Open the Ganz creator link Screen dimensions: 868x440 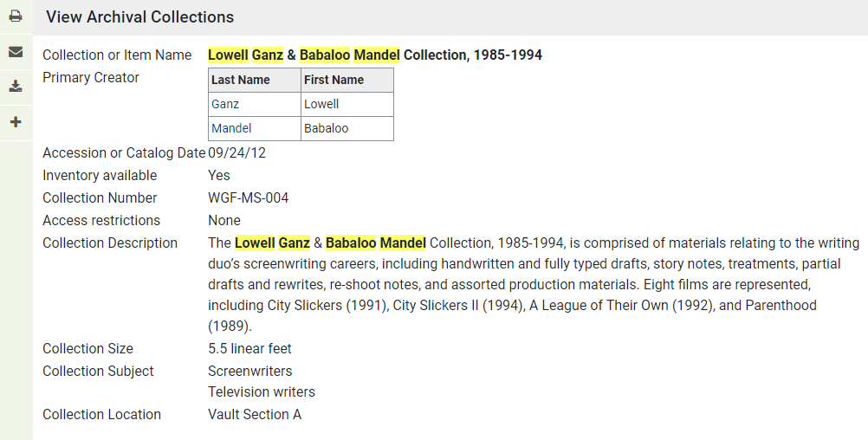coord(225,104)
